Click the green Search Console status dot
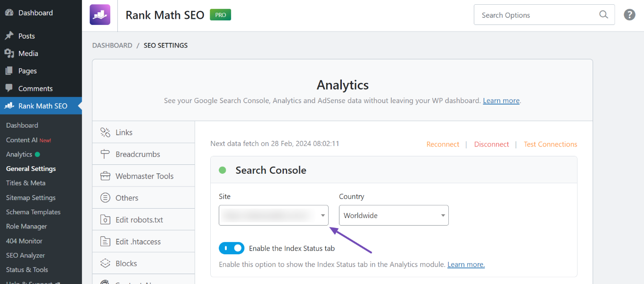644x284 pixels. point(223,170)
